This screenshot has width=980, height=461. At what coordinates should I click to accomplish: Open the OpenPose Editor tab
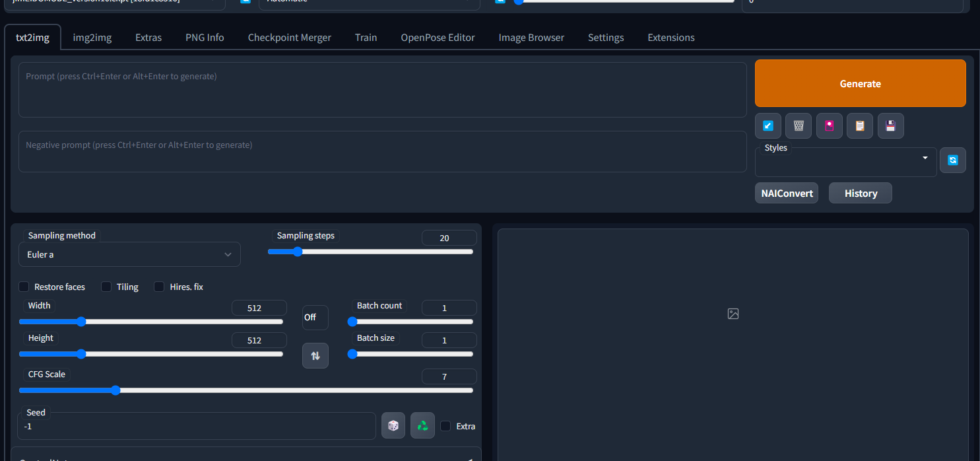pos(438,38)
